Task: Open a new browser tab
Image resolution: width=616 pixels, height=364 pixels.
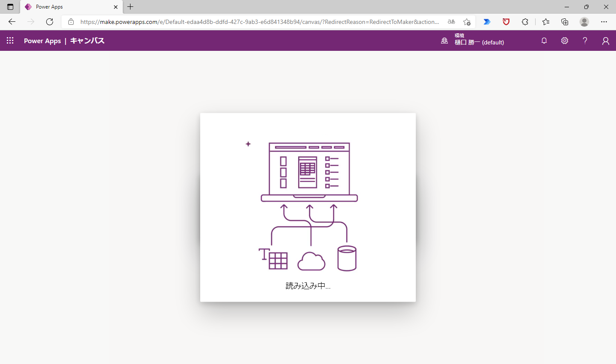Action: (130, 7)
